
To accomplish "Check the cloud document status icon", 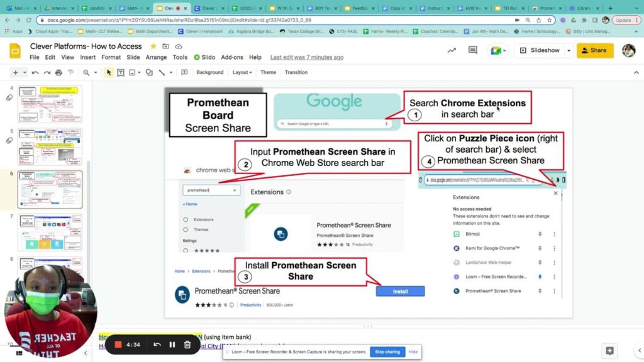I will point(179,47).
